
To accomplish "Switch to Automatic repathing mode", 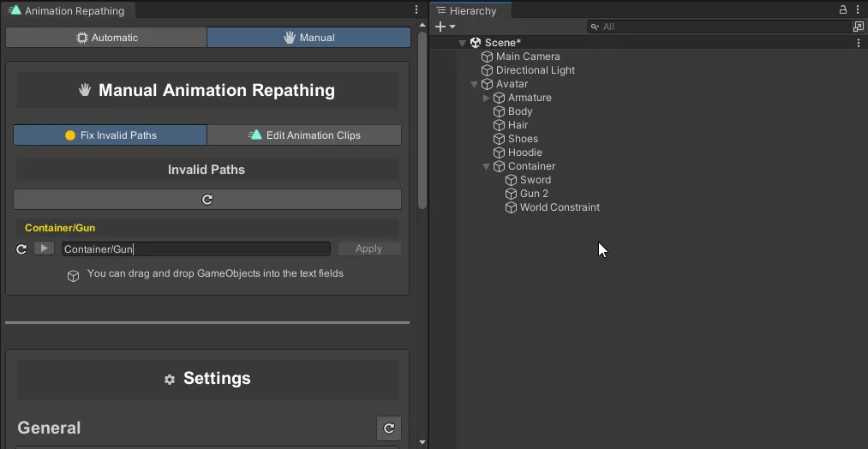I will click(106, 38).
